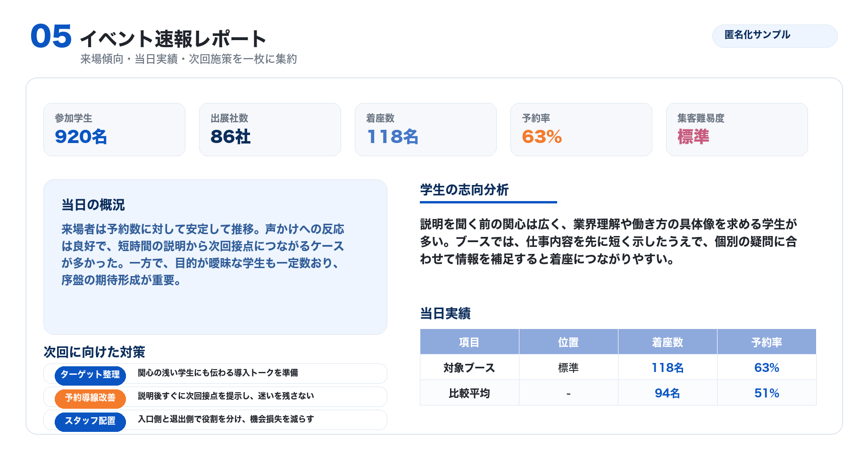Click the イベント速報レポート title
This screenshot has height=472, width=868.
tap(173, 39)
